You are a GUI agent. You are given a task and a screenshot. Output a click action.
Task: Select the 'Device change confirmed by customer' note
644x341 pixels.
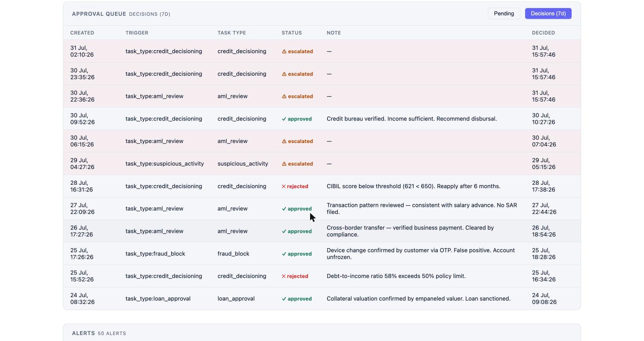421,254
